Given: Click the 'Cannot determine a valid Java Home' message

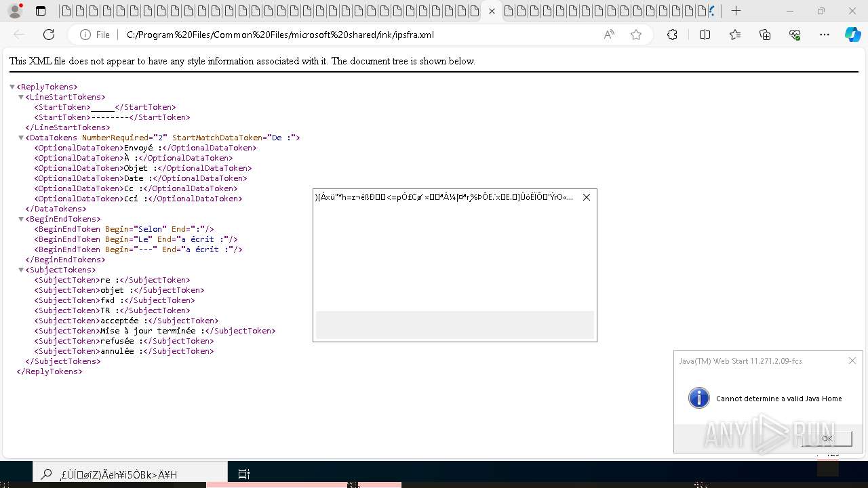Looking at the screenshot, I should pyautogui.click(x=779, y=399).
